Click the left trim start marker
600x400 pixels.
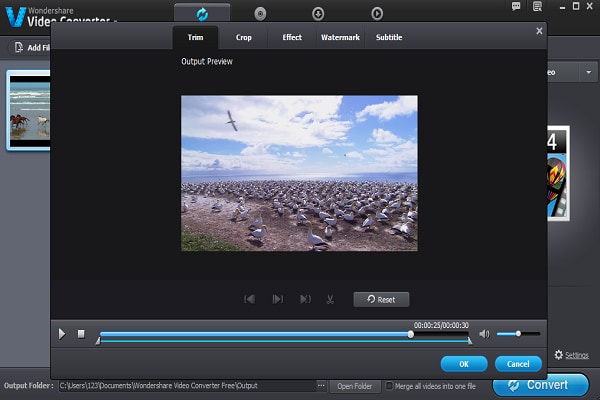[x=98, y=341]
